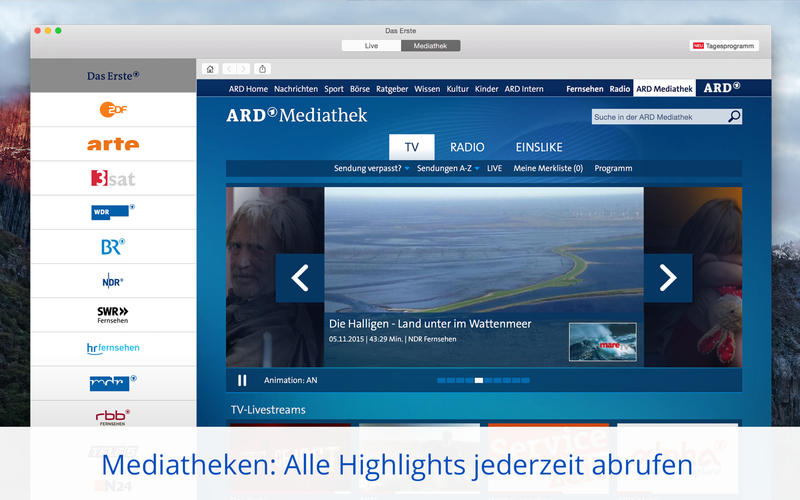Select the mdr channel logo
800x500 pixels.
coord(113,383)
